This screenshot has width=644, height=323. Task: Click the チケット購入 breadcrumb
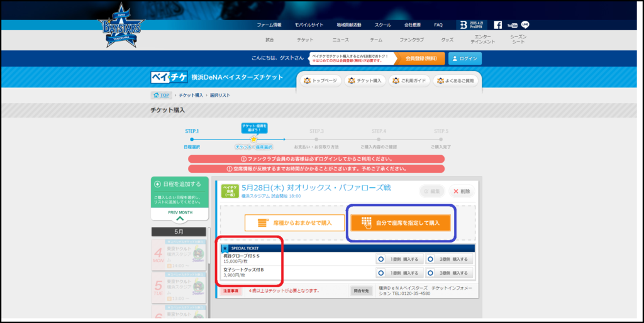[x=191, y=96]
